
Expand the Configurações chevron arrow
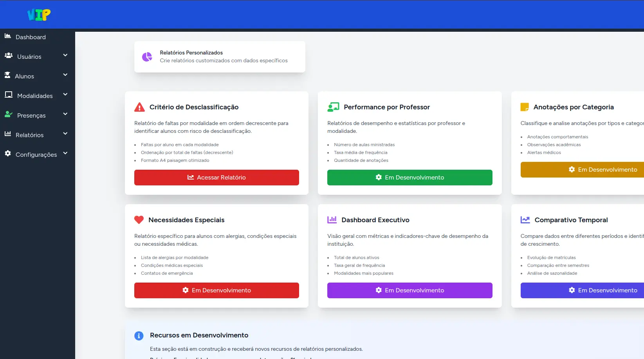[x=65, y=153]
